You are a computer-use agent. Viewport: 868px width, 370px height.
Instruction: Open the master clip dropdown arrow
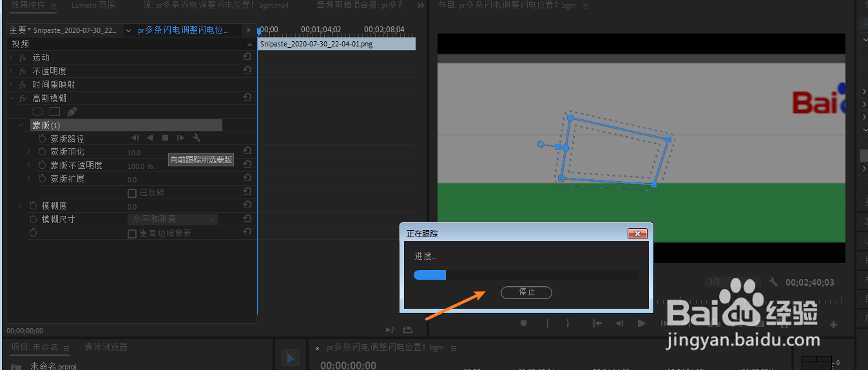coord(128,30)
